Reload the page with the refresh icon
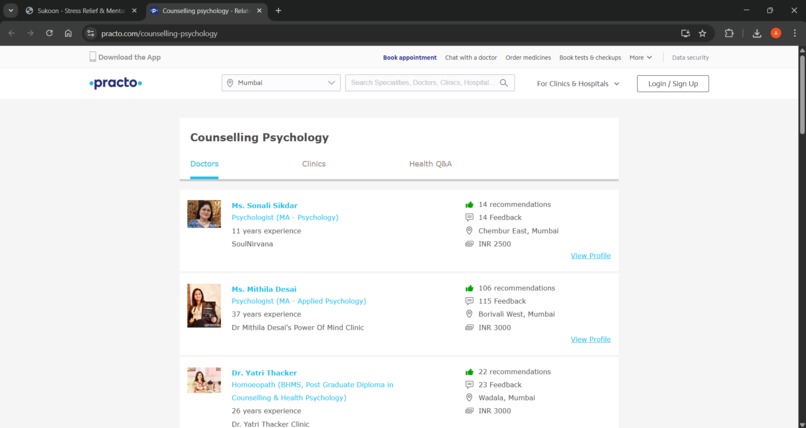 point(49,33)
